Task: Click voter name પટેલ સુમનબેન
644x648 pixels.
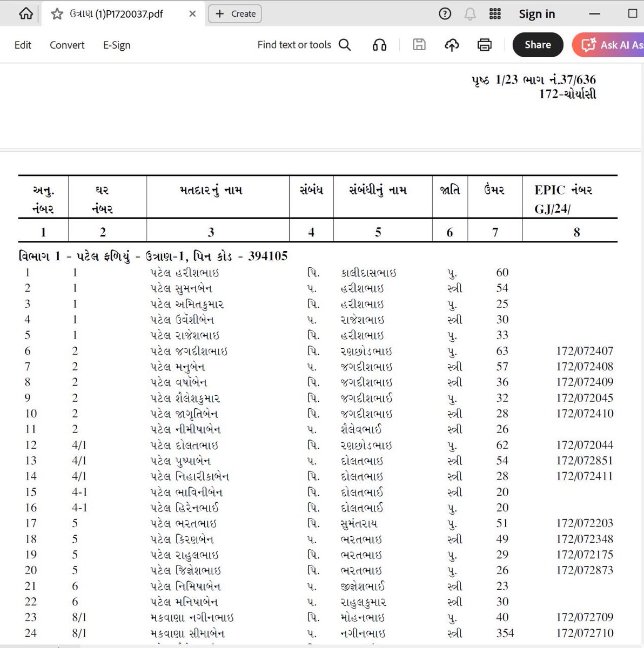Action: pyautogui.click(x=181, y=288)
